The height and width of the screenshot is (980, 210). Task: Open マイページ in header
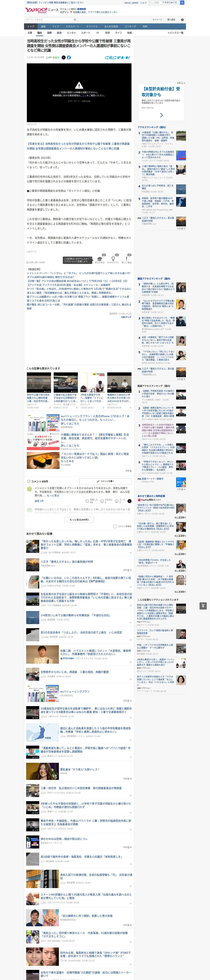click(157, 20)
